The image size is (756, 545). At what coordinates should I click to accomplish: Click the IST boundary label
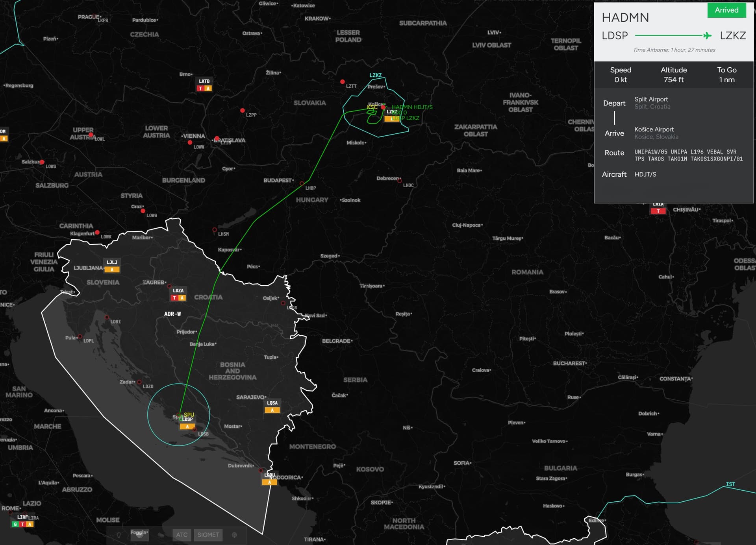pos(730,484)
